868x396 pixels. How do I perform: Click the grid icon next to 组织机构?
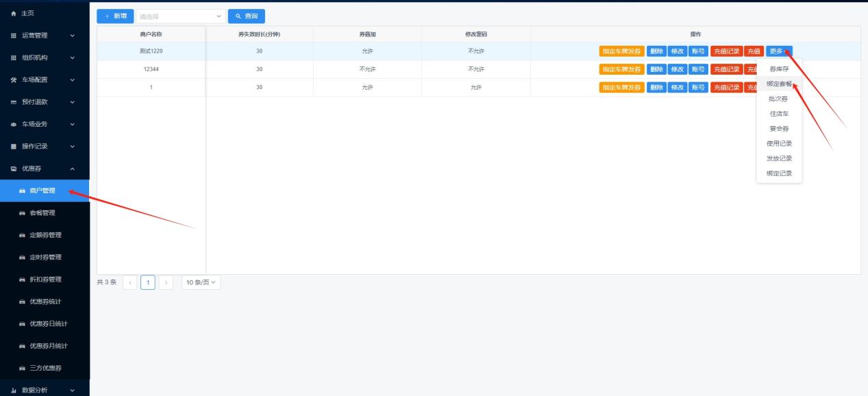pos(14,58)
